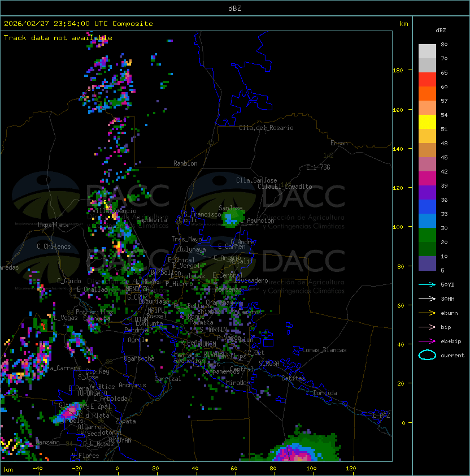The height and width of the screenshot is (476, 470).
Task: Click the white 30HM arrow icon
Action: point(427,298)
